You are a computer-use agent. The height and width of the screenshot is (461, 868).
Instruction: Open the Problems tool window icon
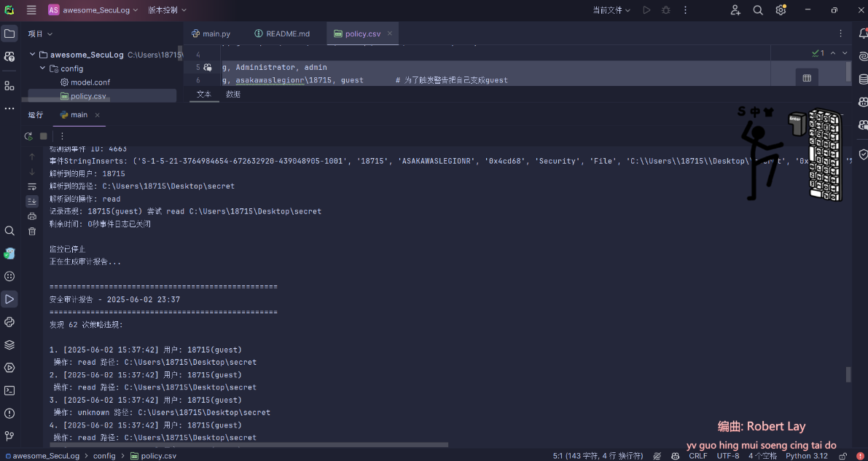[9, 413]
